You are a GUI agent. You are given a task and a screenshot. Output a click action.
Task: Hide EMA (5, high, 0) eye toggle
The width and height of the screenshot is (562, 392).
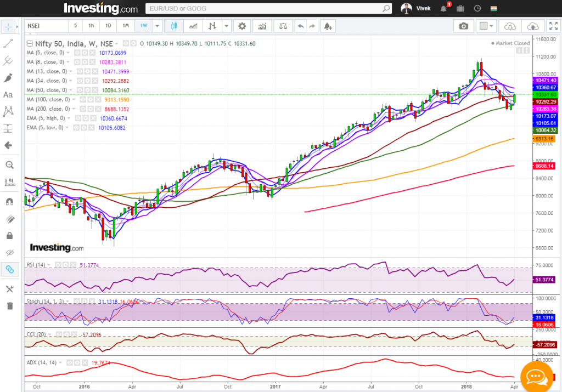pyautogui.click(x=78, y=118)
